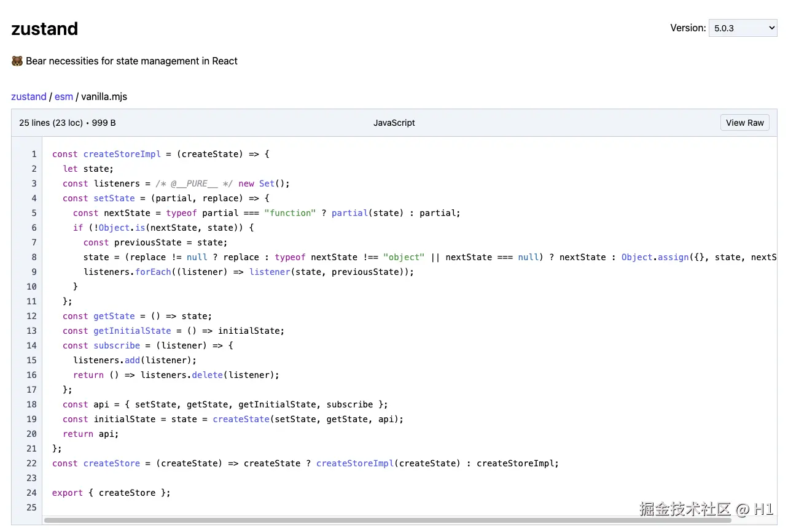This screenshot has width=788, height=532.
Task: Click 'getState' identifier on line 12
Action: [x=114, y=316]
